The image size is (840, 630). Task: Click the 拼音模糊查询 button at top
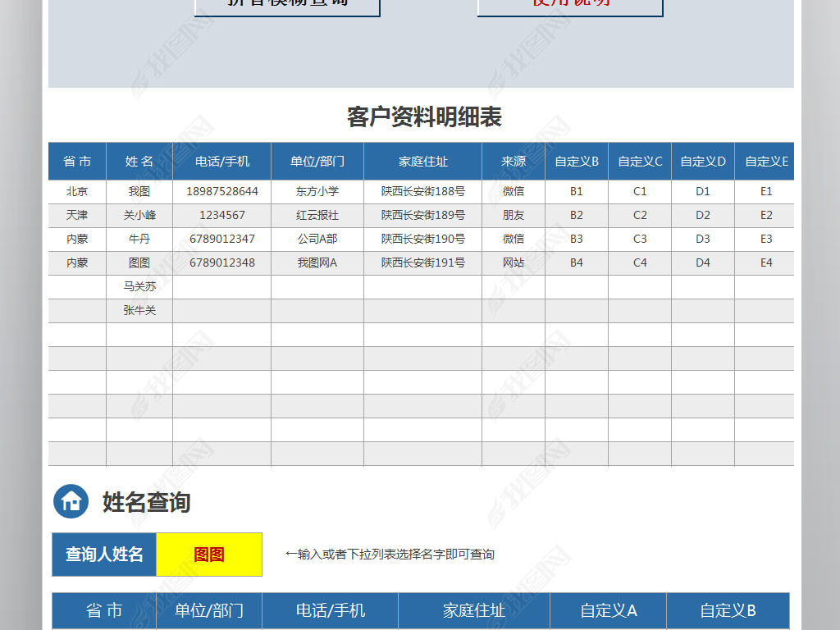(286, 4)
